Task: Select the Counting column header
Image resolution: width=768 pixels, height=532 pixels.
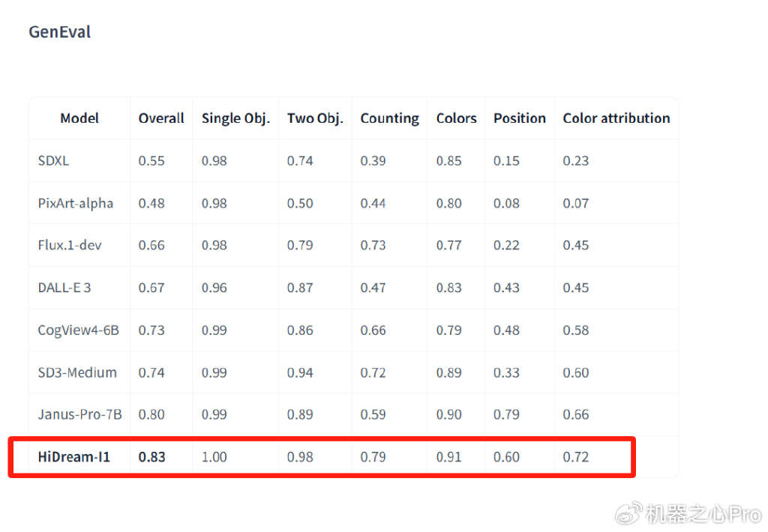Action: pos(389,118)
